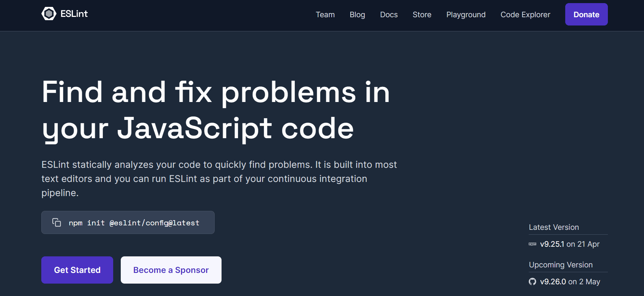Select the Become a Sponsor button
Screen dimensions: 644x296
[171, 270]
